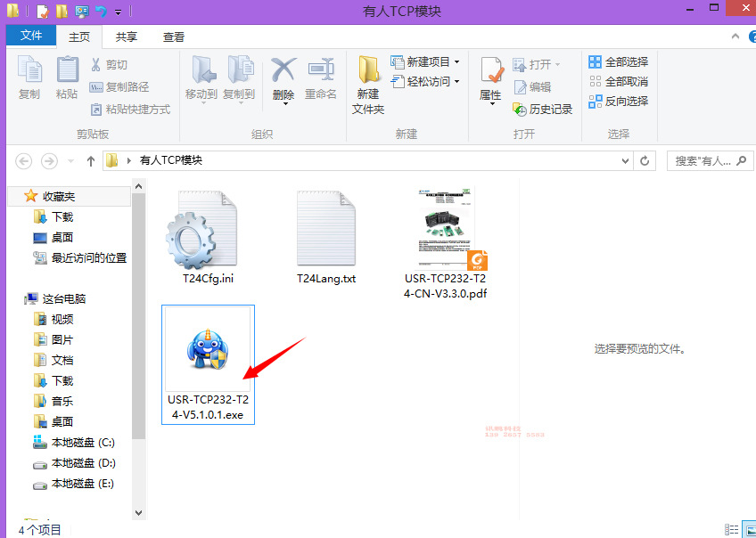Click Select none (全部取消)
Viewport: 756px width, 538px height.
(x=619, y=81)
